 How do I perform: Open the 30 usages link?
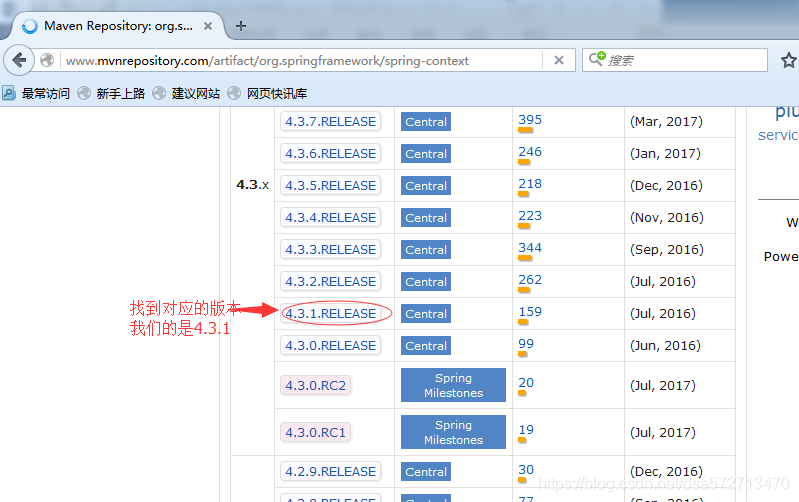(526, 470)
